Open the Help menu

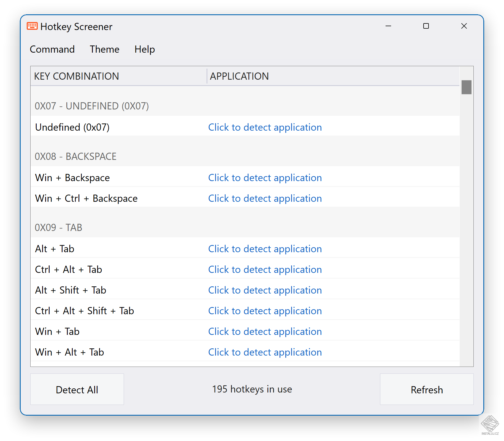(x=145, y=49)
